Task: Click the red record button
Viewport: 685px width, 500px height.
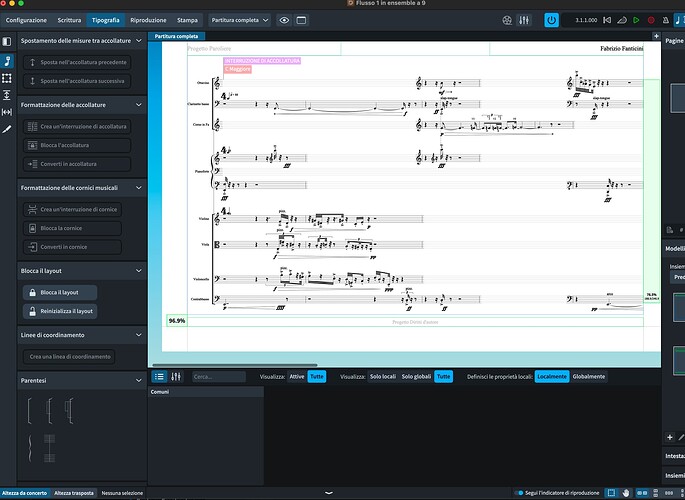Action: [x=651, y=20]
